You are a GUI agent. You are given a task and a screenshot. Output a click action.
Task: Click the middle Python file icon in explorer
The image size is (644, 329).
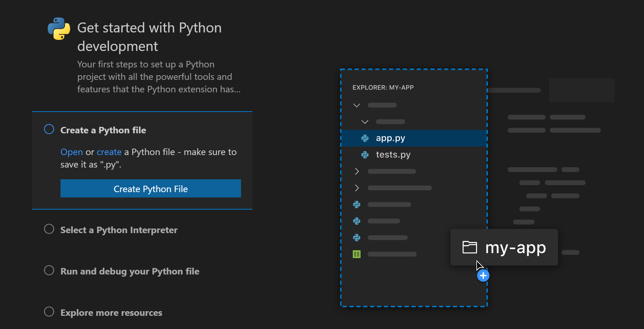[357, 221]
